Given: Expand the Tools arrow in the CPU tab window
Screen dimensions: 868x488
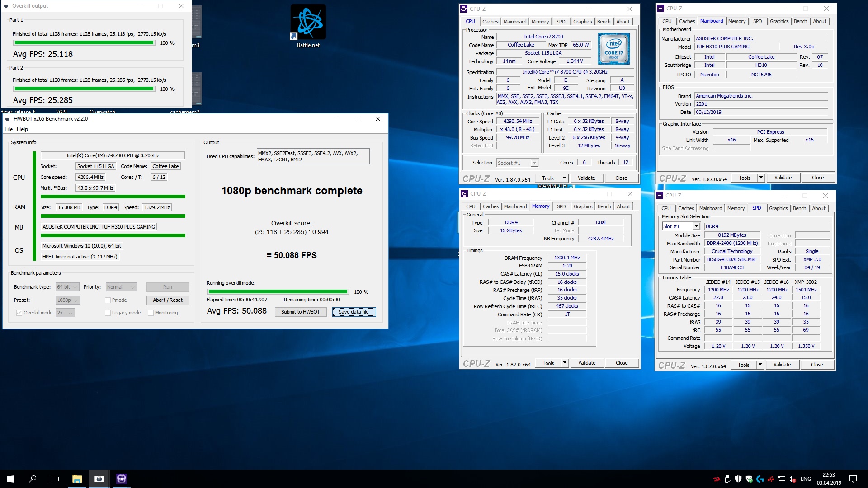Looking at the screenshot, I should click(x=564, y=178).
